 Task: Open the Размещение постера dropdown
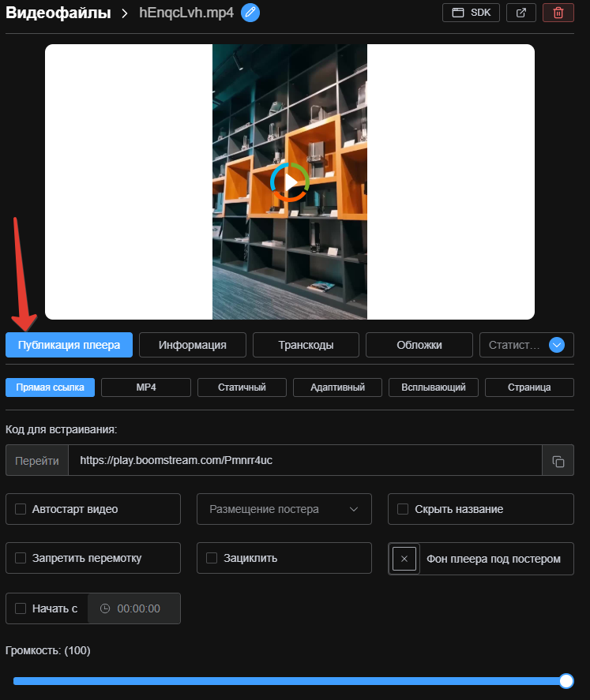pyautogui.click(x=284, y=509)
